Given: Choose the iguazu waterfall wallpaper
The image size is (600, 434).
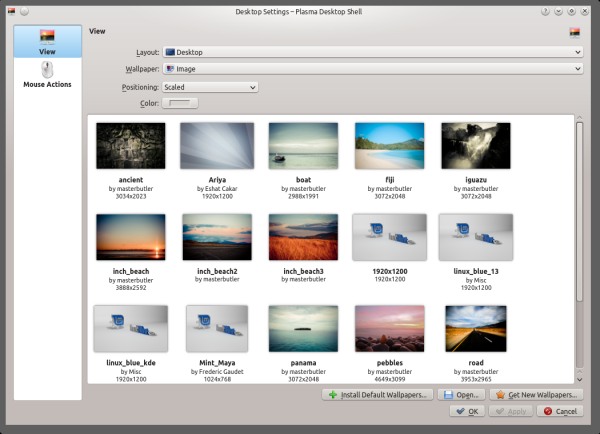Looking at the screenshot, I should [475, 146].
